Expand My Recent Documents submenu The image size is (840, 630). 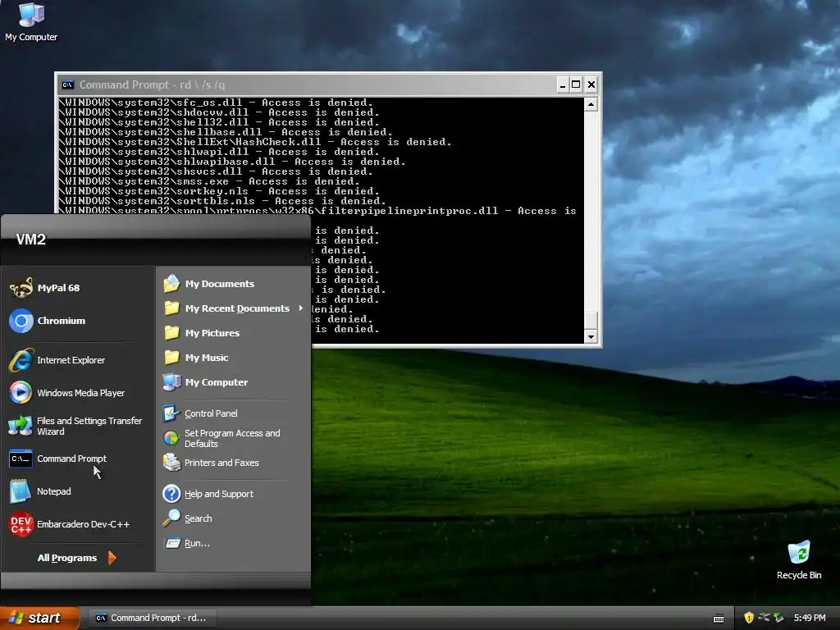click(x=234, y=308)
